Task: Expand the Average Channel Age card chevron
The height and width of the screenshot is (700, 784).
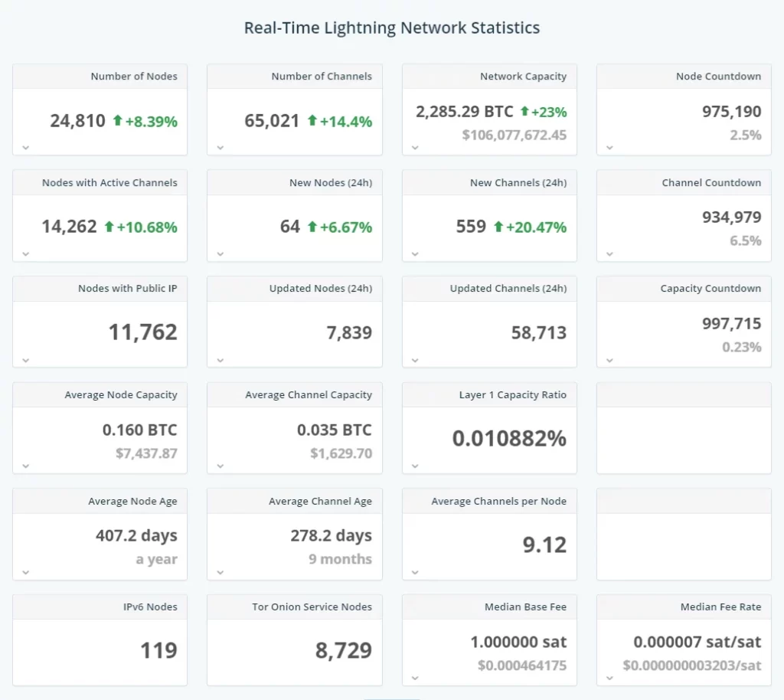Action: [x=220, y=572]
